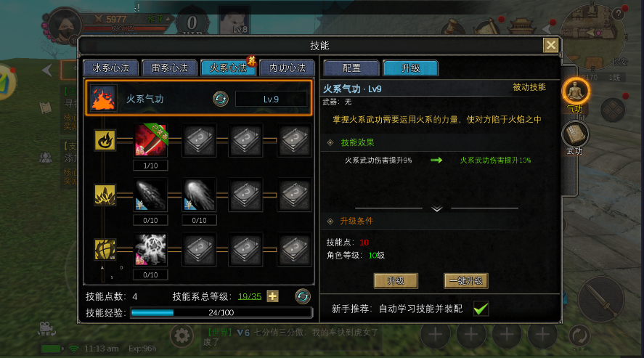Screen dimensions: 644x358
Task: Expand skill effect details with down chevron
Action: click(436, 208)
